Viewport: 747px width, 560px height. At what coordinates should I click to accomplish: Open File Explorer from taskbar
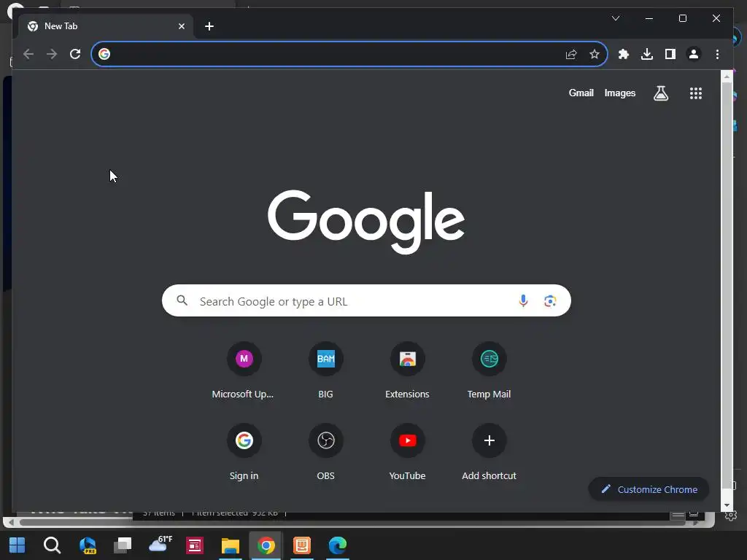click(230, 545)
